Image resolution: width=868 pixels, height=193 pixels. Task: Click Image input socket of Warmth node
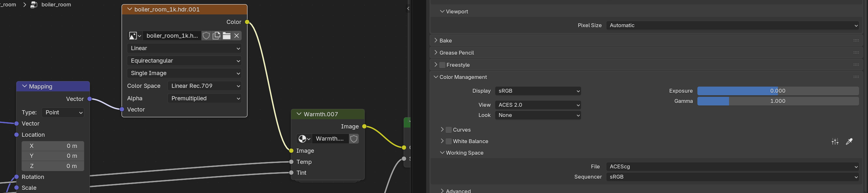click(291, 151)
